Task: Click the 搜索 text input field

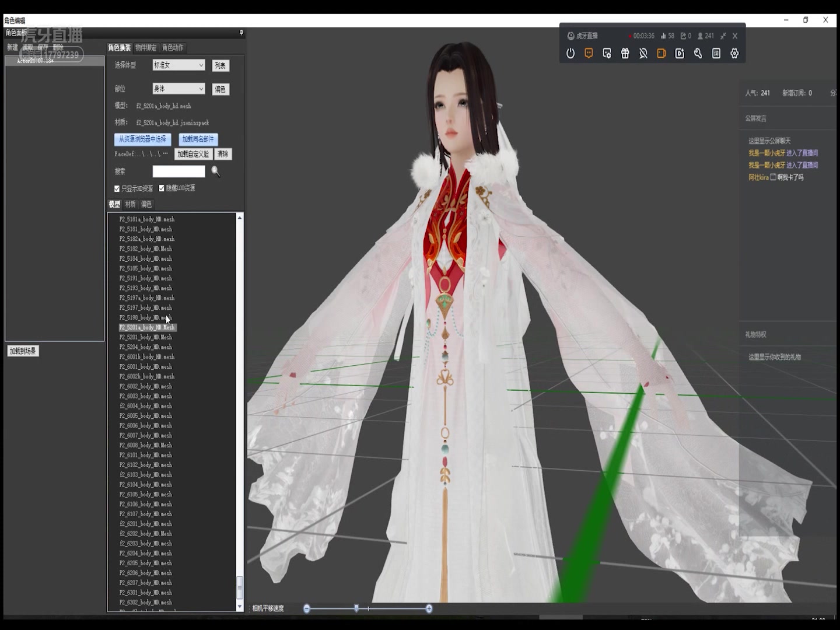Action: [x=178, y=171]
